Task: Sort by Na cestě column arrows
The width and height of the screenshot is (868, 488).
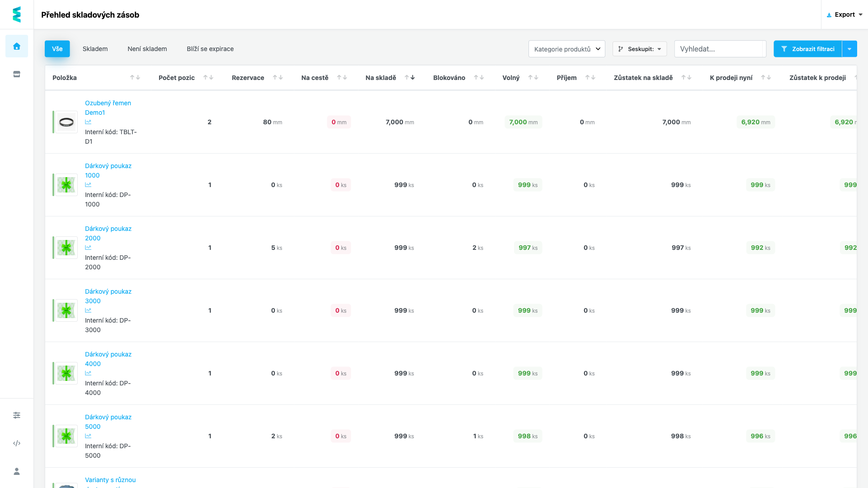Action: [x=342, y=78]
